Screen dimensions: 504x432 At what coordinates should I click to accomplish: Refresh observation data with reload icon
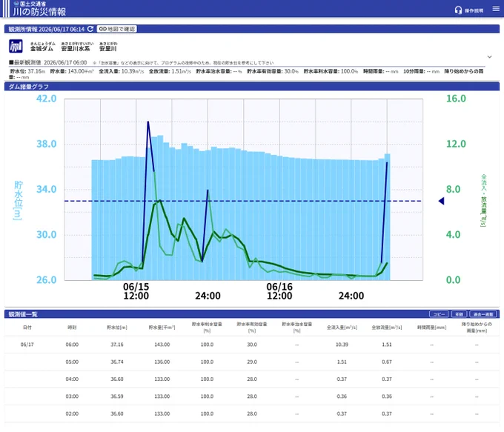coord(90,29)
